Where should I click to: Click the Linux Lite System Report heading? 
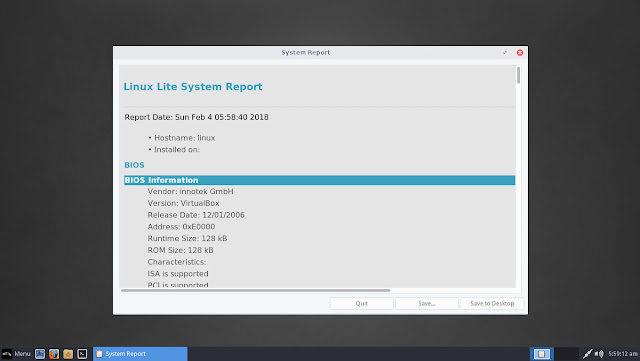coord(193,87)
